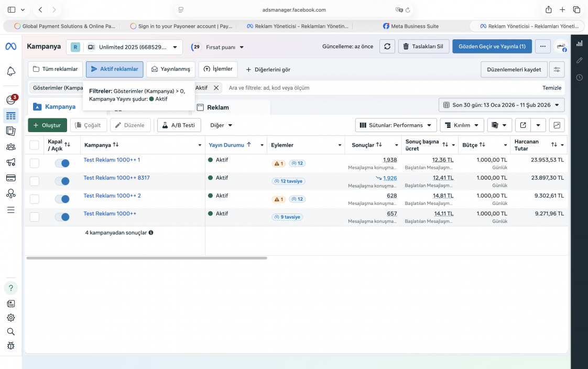The image size is (588, 369).
Task: Open the help question mark icon
Action: pyautogui.click(x=11, y=288)
